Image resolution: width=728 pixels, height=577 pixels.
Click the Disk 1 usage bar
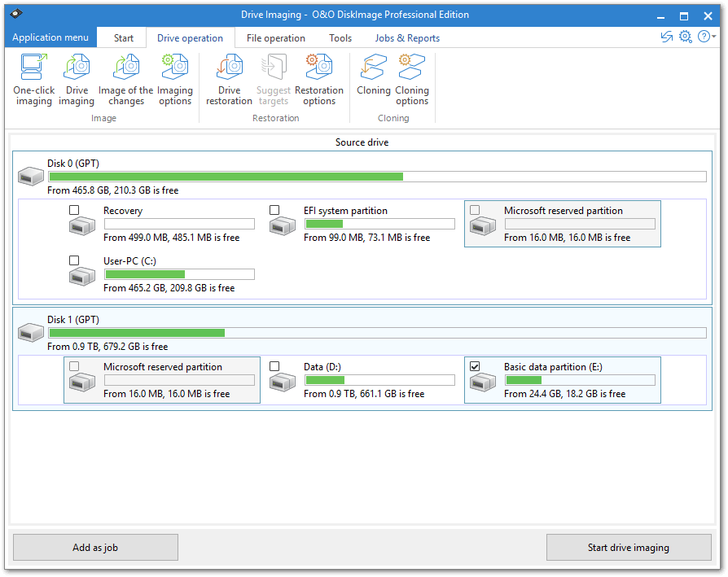(x=378, y=333)
